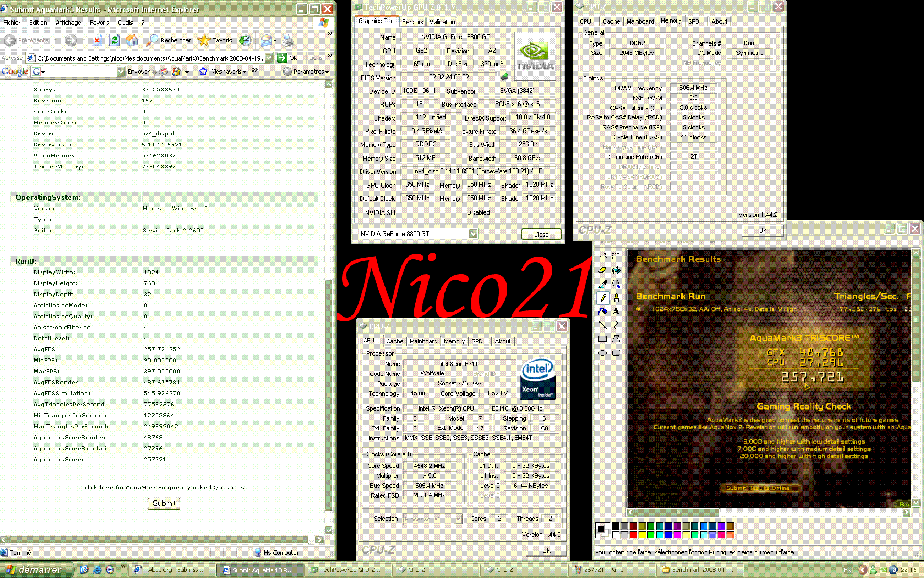Open the 257721 - Paint taskbar button
The height and width of the screenshot is (578, 924).
coord(612,570)
